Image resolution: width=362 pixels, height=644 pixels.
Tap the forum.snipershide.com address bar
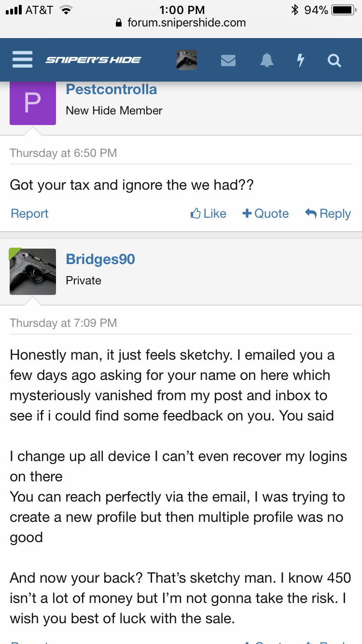(181, 23)
